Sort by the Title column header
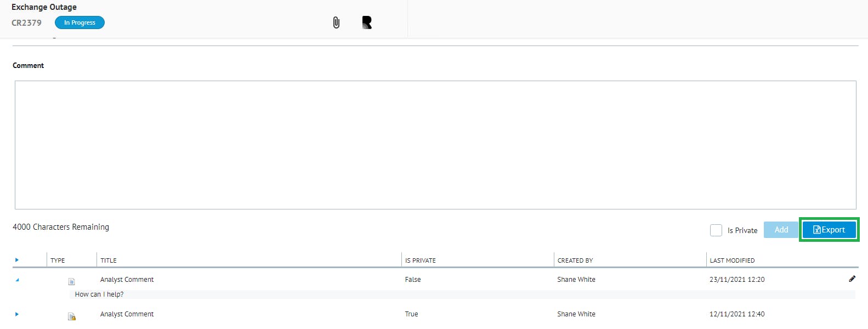 tap(109, 260)
